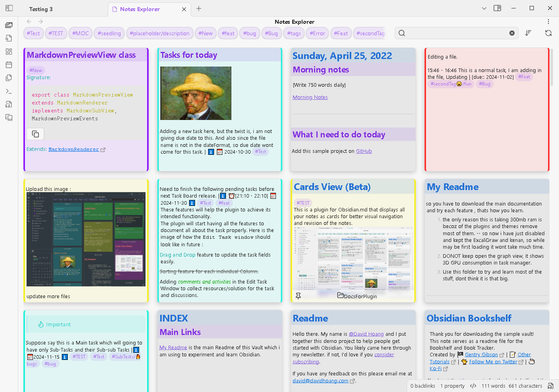Open the three-dot more options menu
The height and width of the screenshot is (392, 559).
tap(548, 21)
